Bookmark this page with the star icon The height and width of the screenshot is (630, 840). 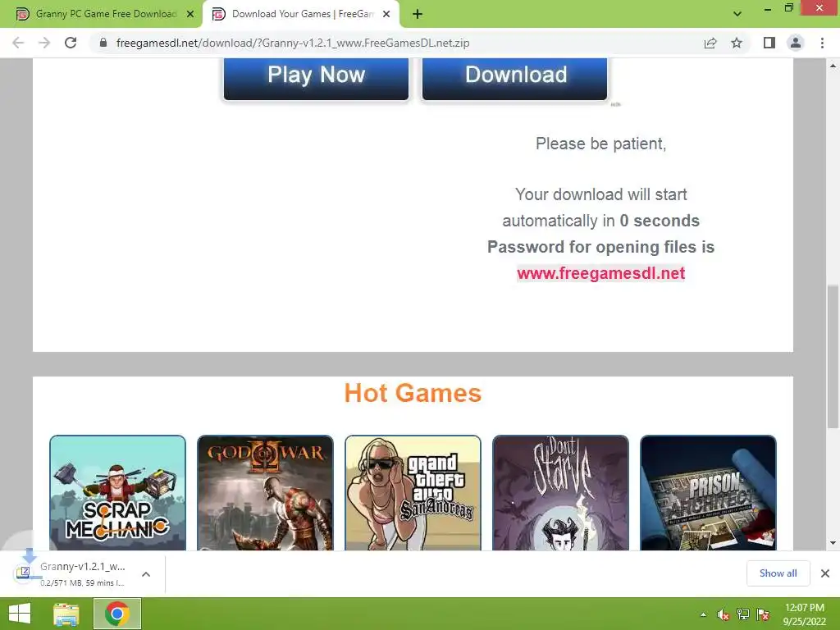click(737, 43)
